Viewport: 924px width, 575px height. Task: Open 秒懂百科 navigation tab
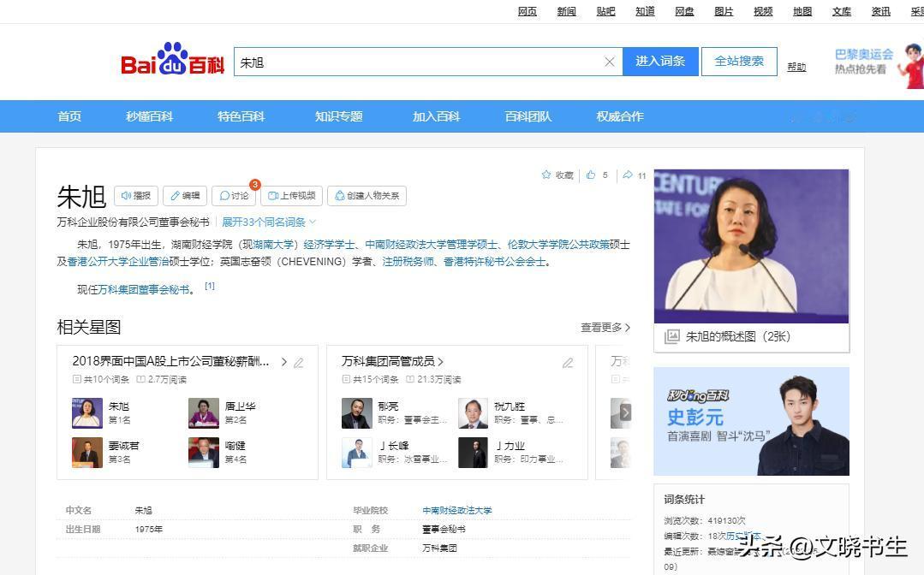pyautogui.click(x=149, y=116)
